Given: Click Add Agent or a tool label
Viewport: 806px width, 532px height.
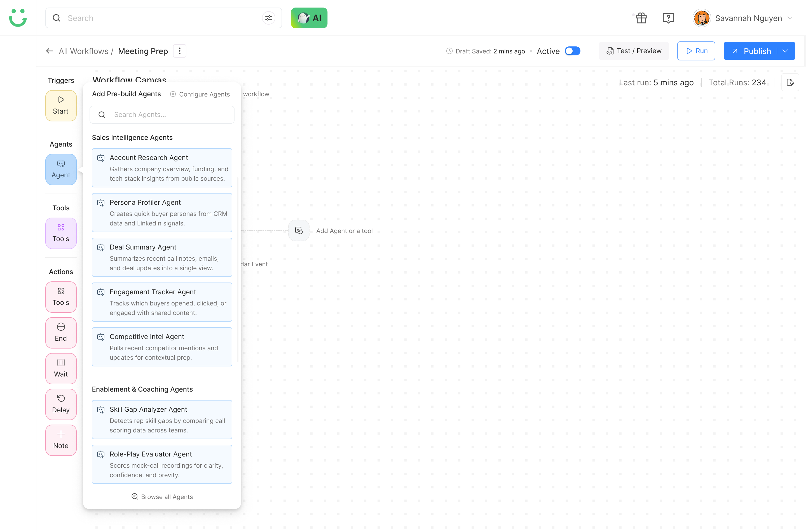Looking at the screenshot, I should tap(344, 231).
